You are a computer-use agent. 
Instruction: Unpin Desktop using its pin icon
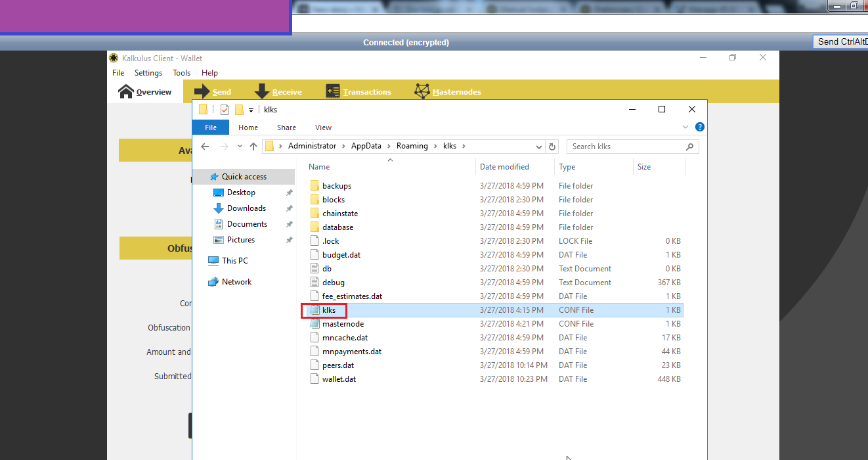tap(289, 193)
